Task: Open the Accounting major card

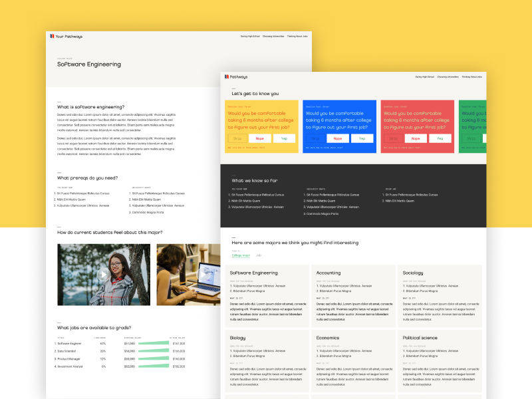Action: point(353,296)
